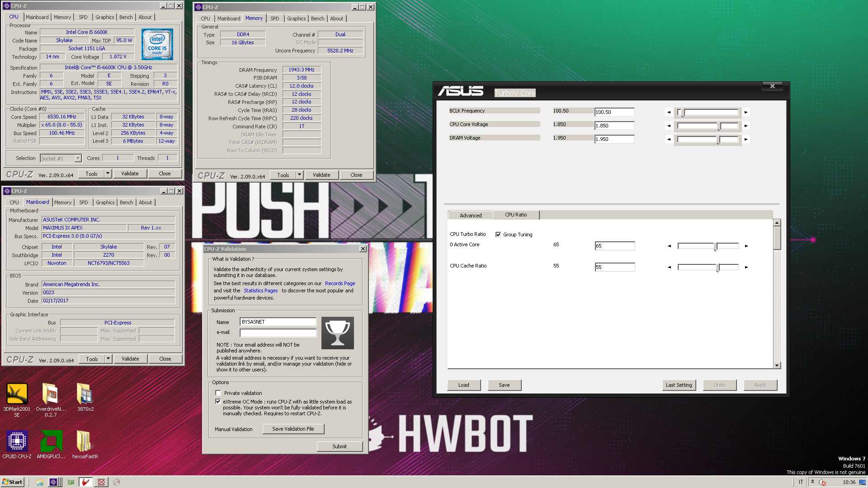This screenshot has width=868, height=488.
Task: Click the IT language indicator
Action: point(801,482)
